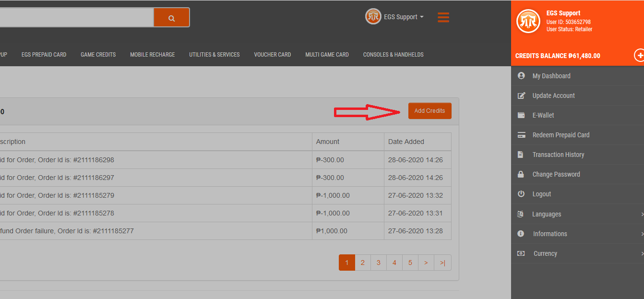This screenshot has height=299, width=644.
Task: Open EGS Prepaid Card category
Action: click(x=44, y=55)
